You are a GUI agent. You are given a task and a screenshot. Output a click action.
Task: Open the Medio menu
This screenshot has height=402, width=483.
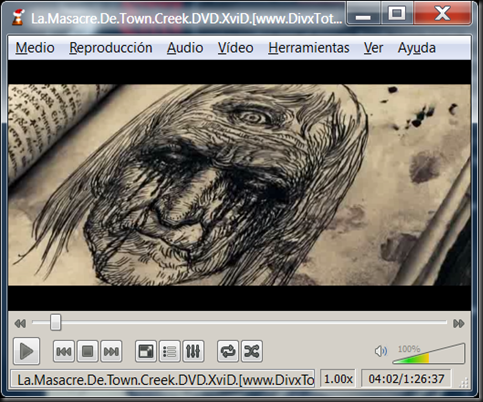pyautogui.click(x=35, y=48)
